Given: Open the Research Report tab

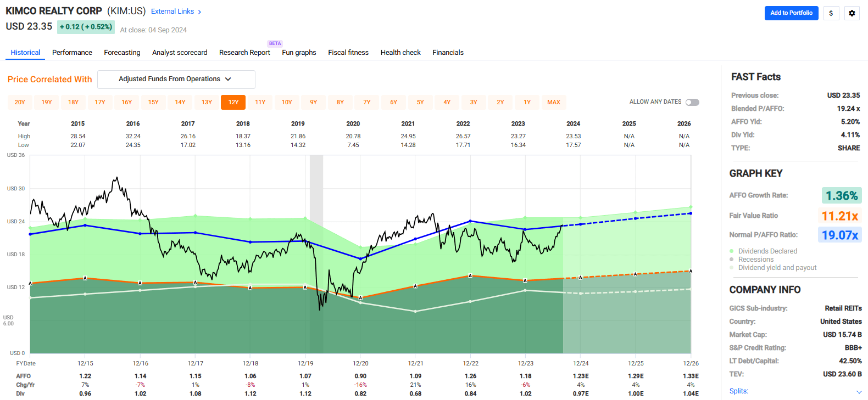Looking at the screenshot, I should [x=244, y=53].
